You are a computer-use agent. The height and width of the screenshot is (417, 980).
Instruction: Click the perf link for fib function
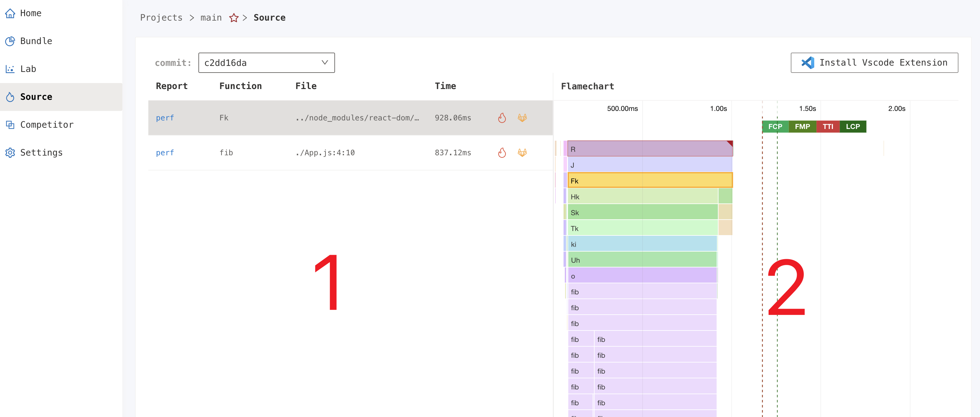164,152
